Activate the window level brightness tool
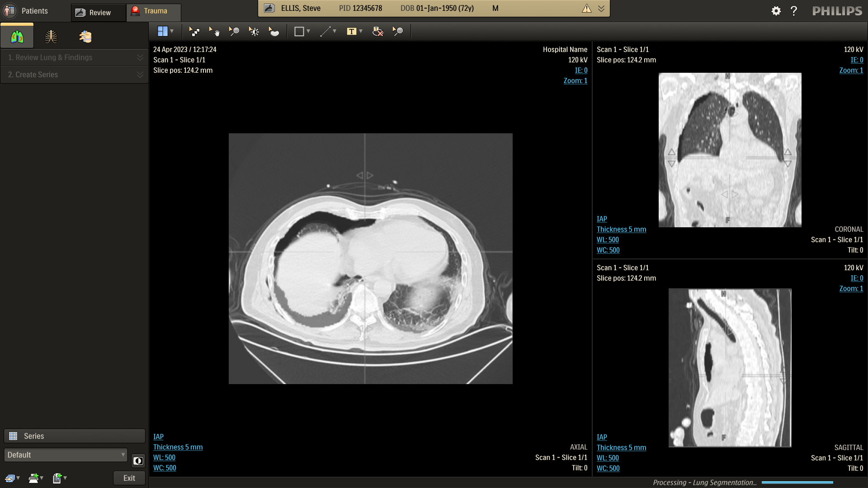Viewport: 868px width, 488px height. [x=254, y=31]
